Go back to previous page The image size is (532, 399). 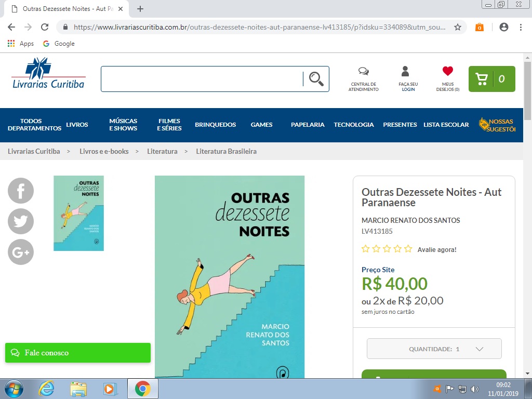coord(11,27)
